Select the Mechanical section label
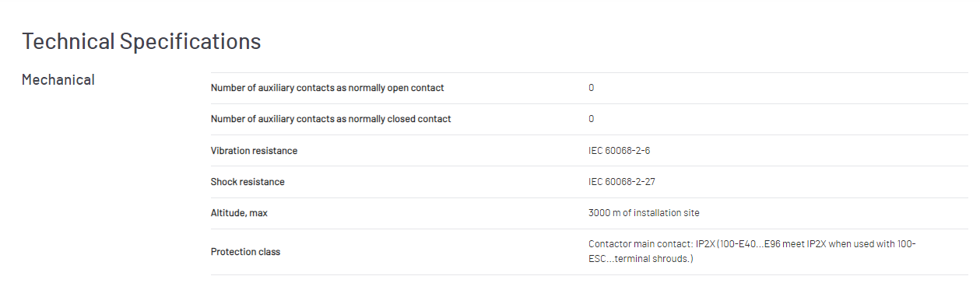The image size is (980, 283). (x=58, y=79)
